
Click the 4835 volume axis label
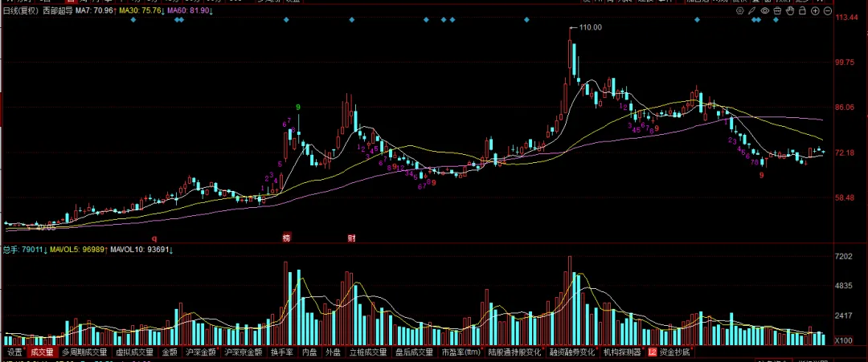[x=845, y=286]
